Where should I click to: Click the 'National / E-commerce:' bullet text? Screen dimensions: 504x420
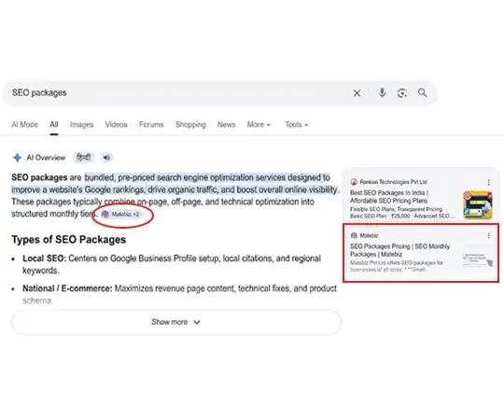[67, 288]
